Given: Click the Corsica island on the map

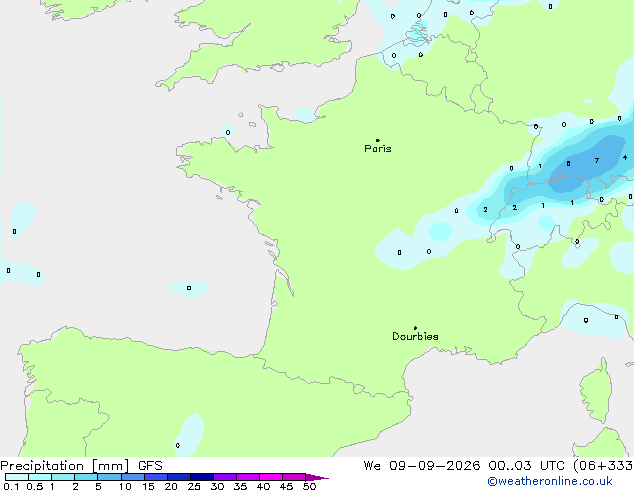Looking at the screenshot, I should 596,391.
